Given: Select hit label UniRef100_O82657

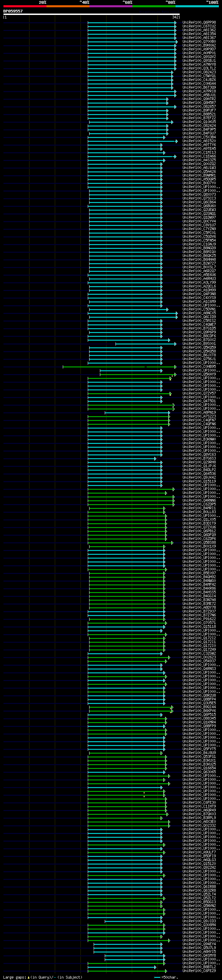Looking at the screenshot, I should click(x=199, y=106).
